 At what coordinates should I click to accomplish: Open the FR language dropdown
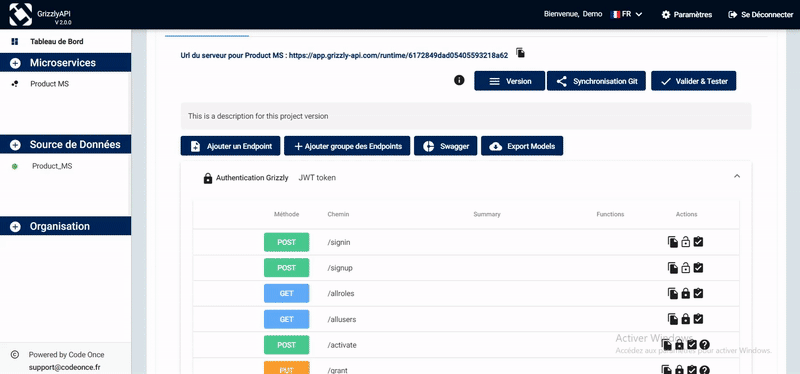pos(627,14)
